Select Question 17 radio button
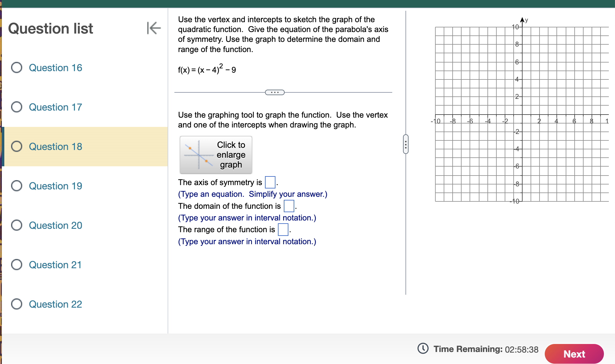This screenshot has height=364, width=615. pyautogui.click(x=17, y=107)
